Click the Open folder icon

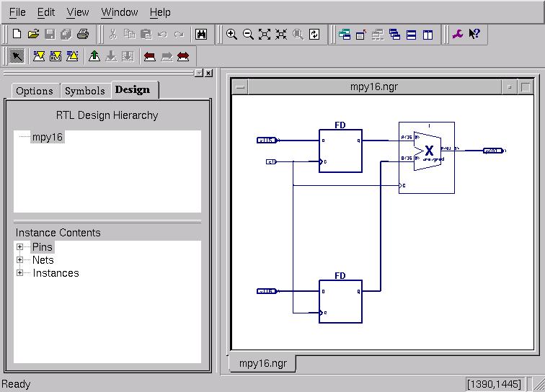tap(33, 34)
